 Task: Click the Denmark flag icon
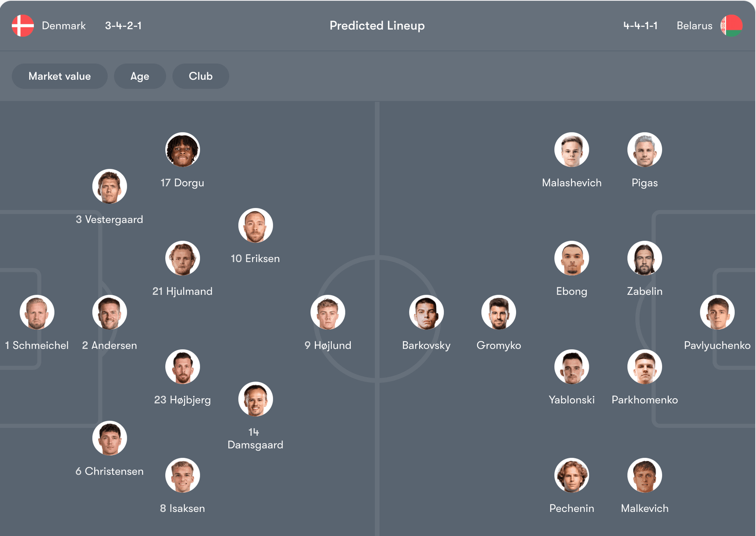23,25
